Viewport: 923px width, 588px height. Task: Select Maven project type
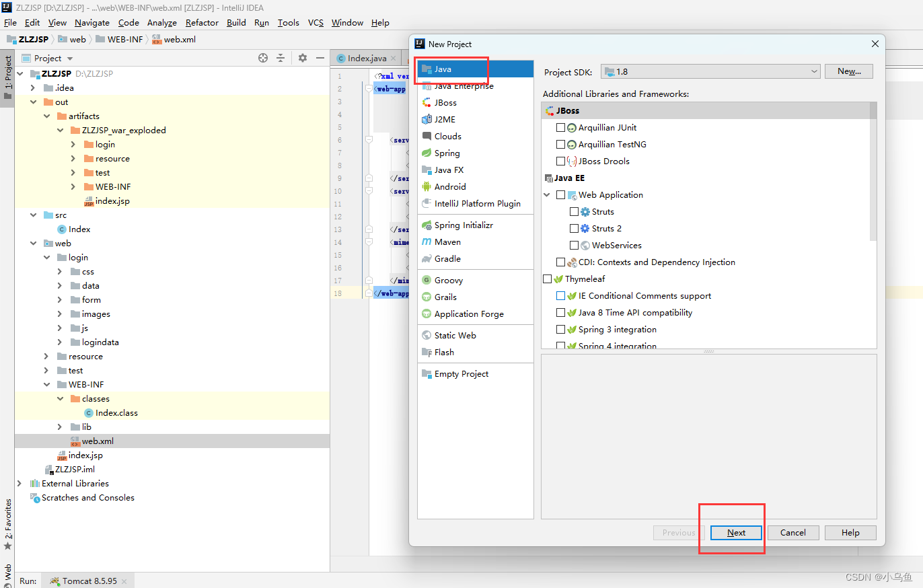click(x=475, y=242)
